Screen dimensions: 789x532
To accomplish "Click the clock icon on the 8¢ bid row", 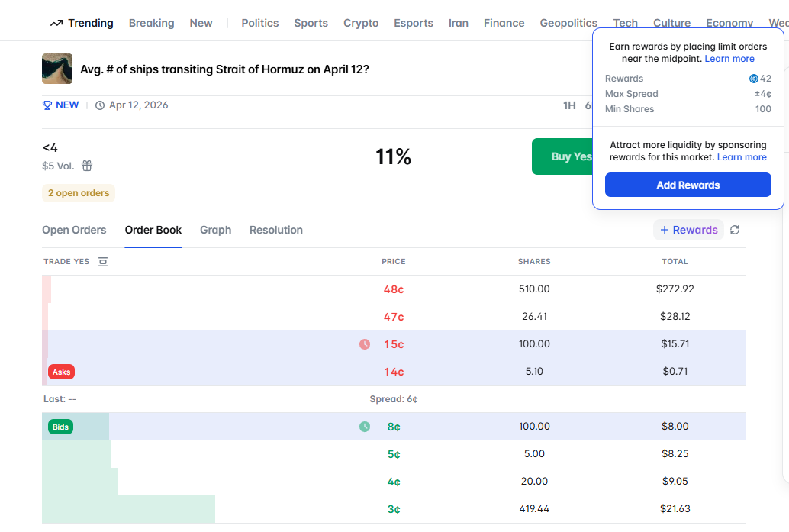I will (x=365, y=427).
